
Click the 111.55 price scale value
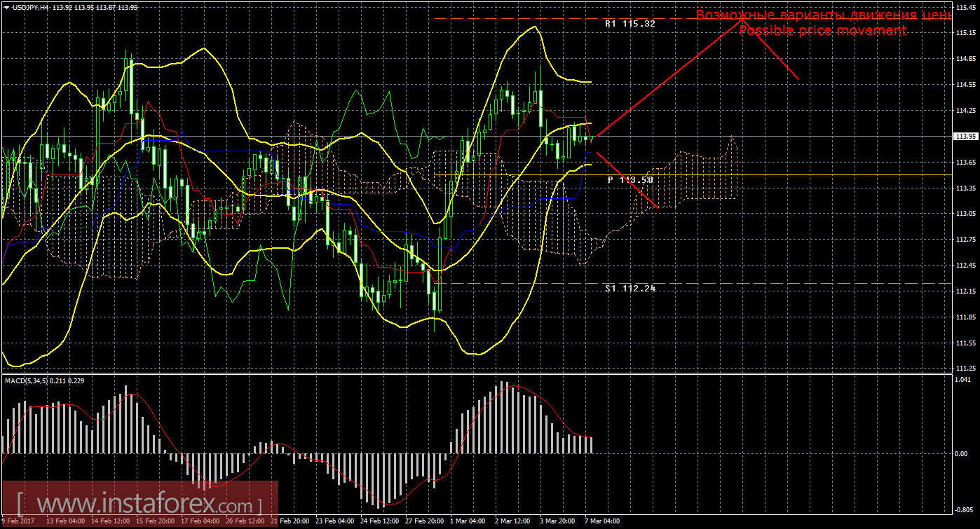tap(967, 343)
